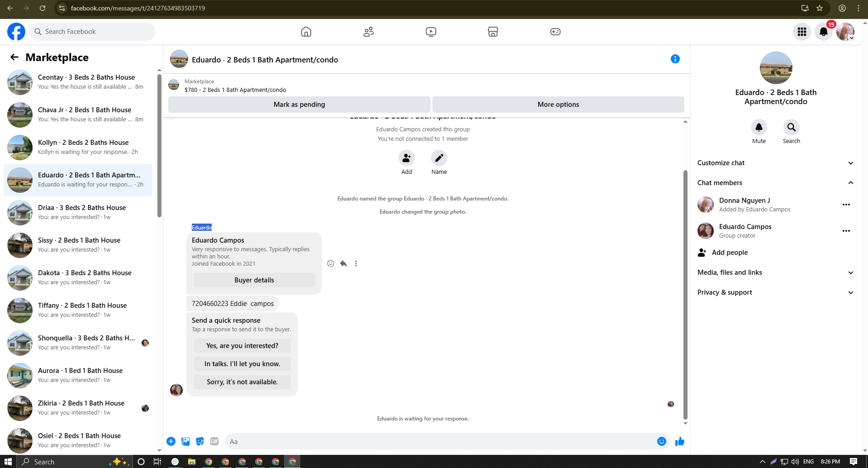Open the Facebook Home tab

click(306, 32)
